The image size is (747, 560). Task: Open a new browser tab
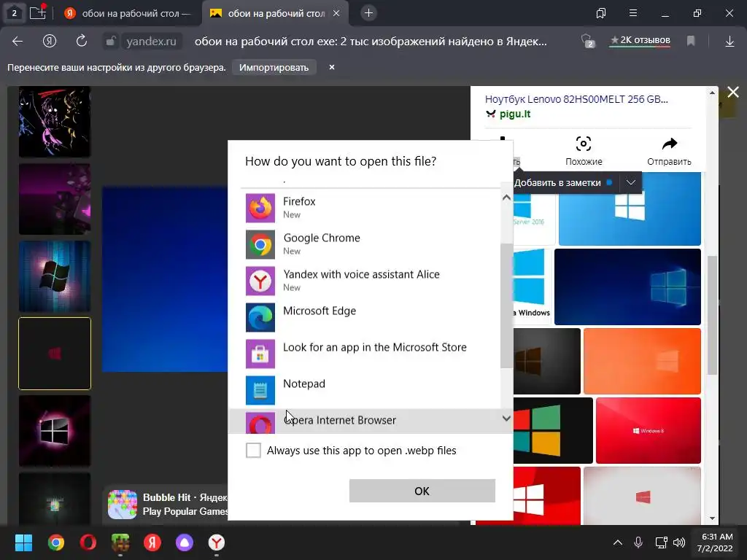368,13
